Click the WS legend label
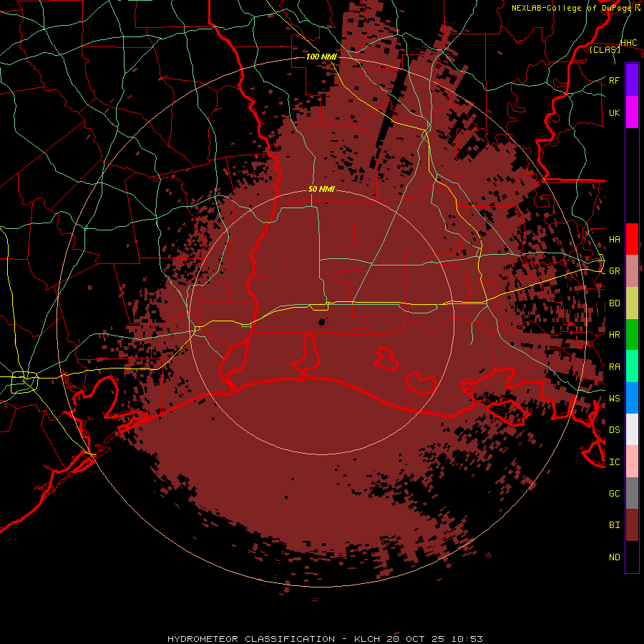Screen dimensions: 644x644 (x=615, y=399)
